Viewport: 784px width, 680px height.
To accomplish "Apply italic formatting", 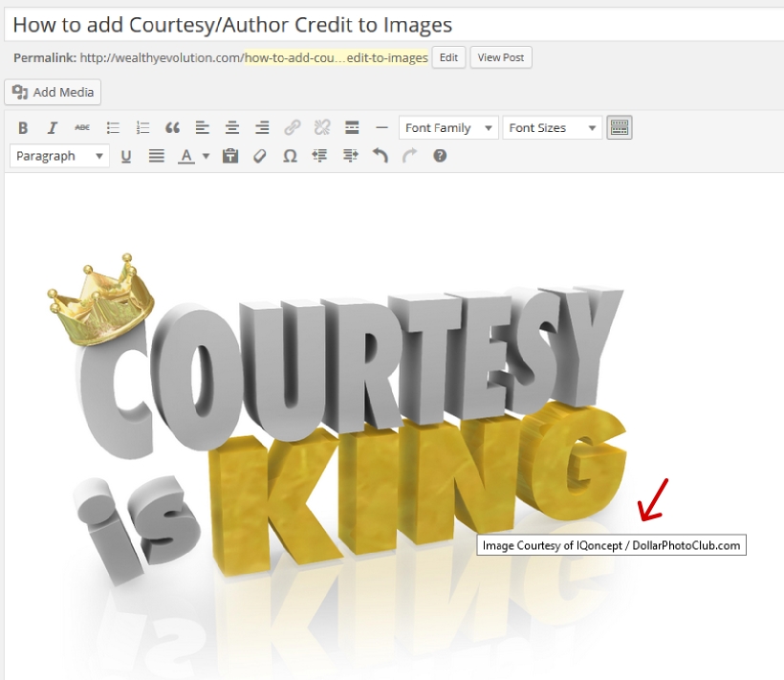I will point(52,127).
